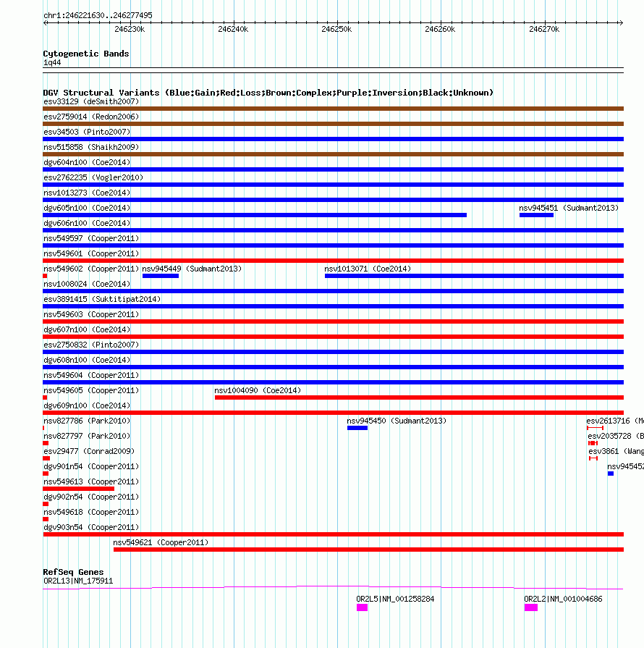
Task: Select the red loss bar under nsv549613
Action: click(78, 489)
